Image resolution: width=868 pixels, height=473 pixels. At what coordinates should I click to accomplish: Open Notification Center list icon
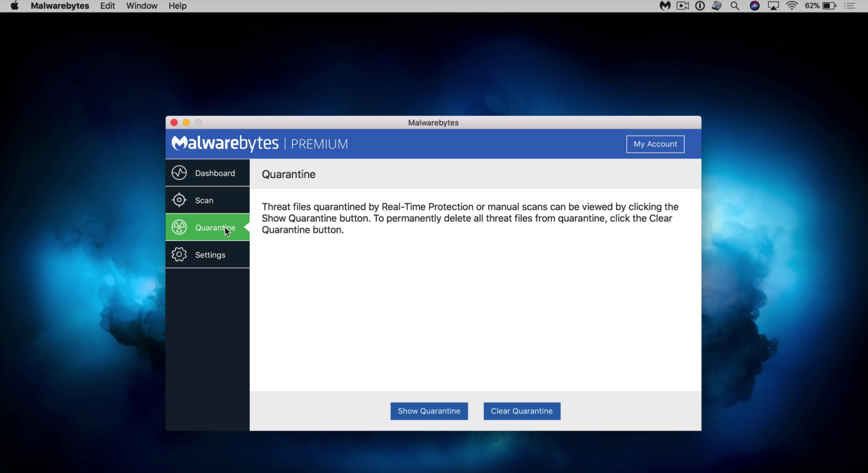pyautogui.click(x=850, y=6)
